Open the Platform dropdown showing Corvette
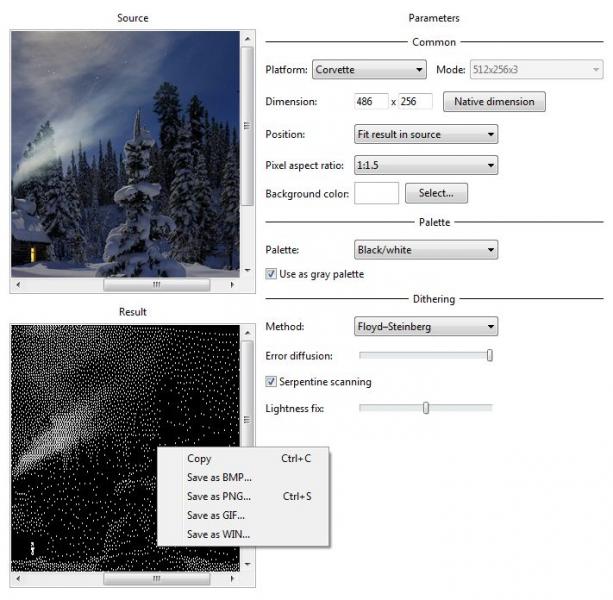613x600 pixels. pos(369,70)
